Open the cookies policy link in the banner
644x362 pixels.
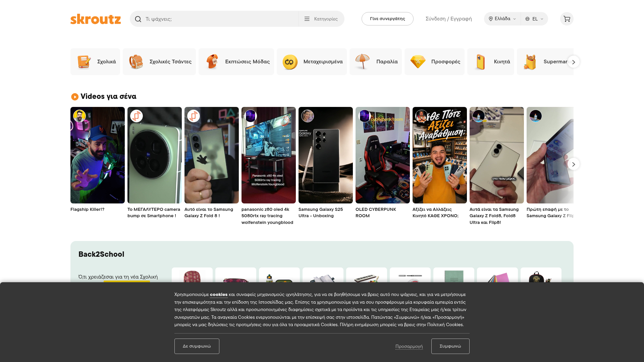point(219,294)
